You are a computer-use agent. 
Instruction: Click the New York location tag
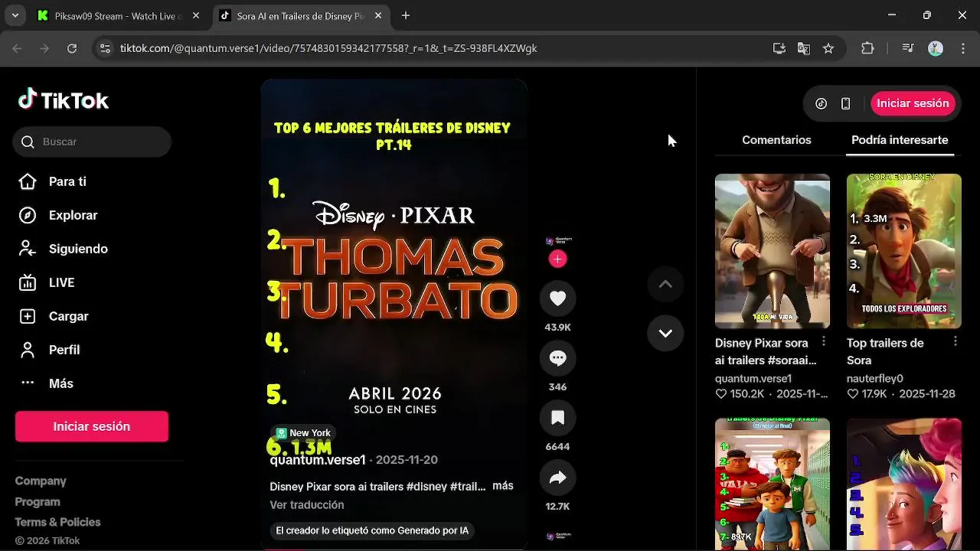[x=303, y=433]
